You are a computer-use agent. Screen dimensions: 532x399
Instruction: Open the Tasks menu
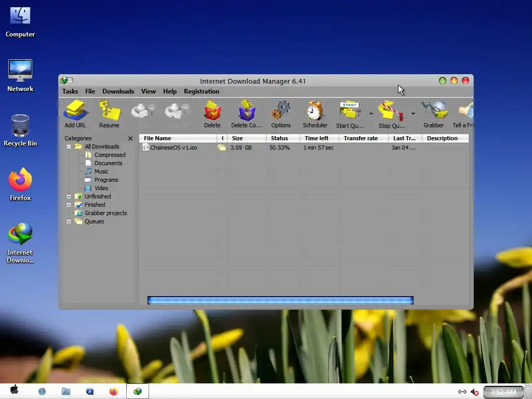pos(70,91)
